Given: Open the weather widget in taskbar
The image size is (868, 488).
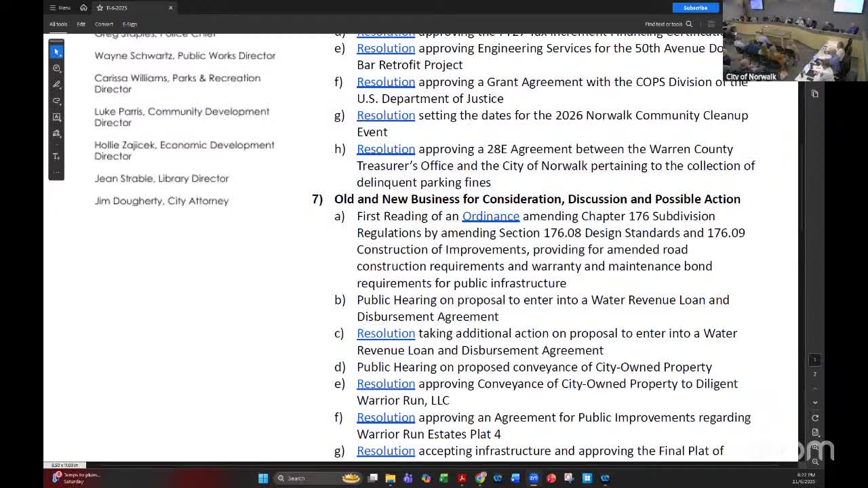Looking at the screenshot, I should coord(77,479).
